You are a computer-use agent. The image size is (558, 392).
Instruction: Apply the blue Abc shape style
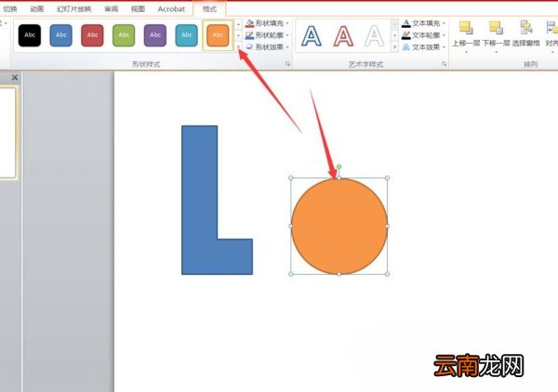point(60,35)
